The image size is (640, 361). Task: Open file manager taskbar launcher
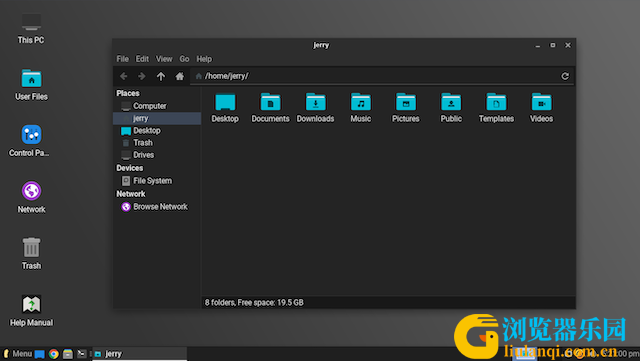[68, 354]
